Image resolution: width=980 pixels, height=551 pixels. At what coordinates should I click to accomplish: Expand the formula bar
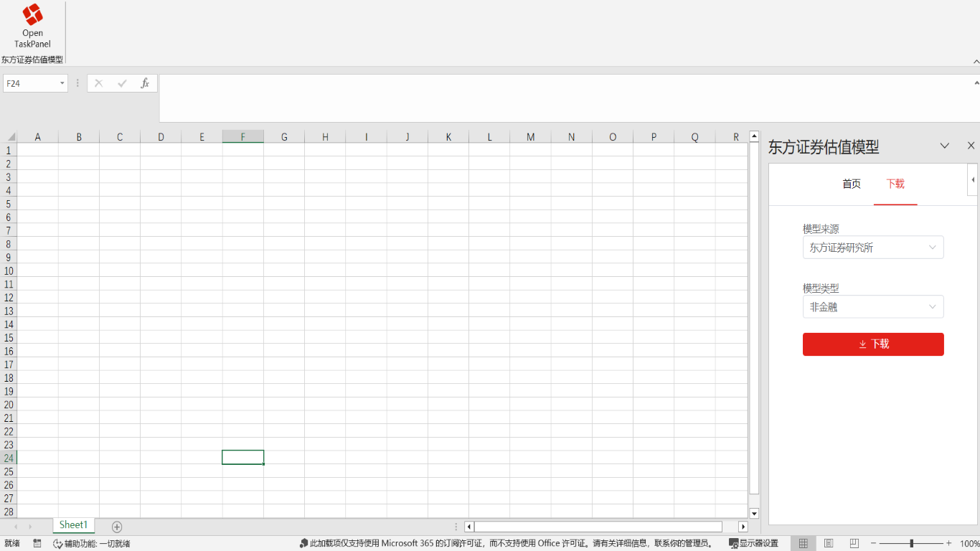975,83
